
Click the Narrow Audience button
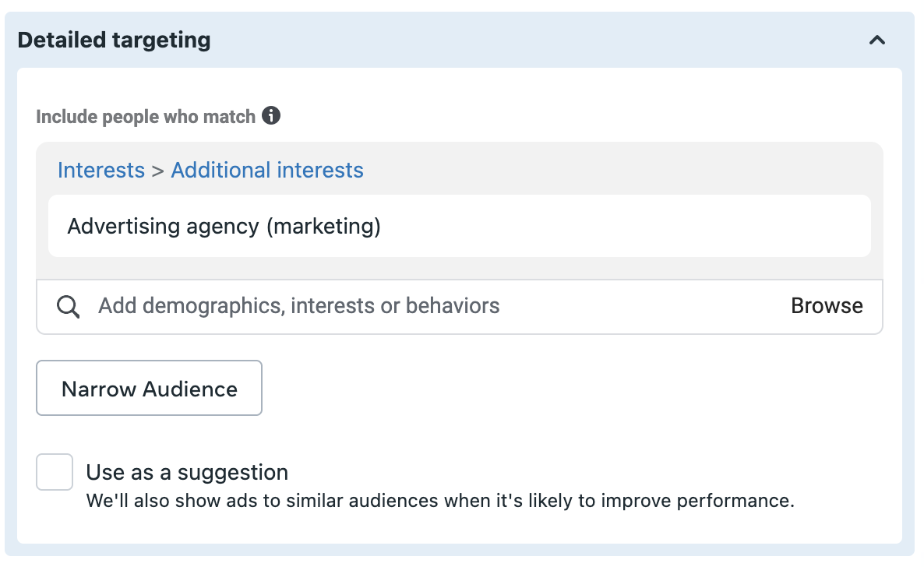pyautogui.click(x=149, y=388)
